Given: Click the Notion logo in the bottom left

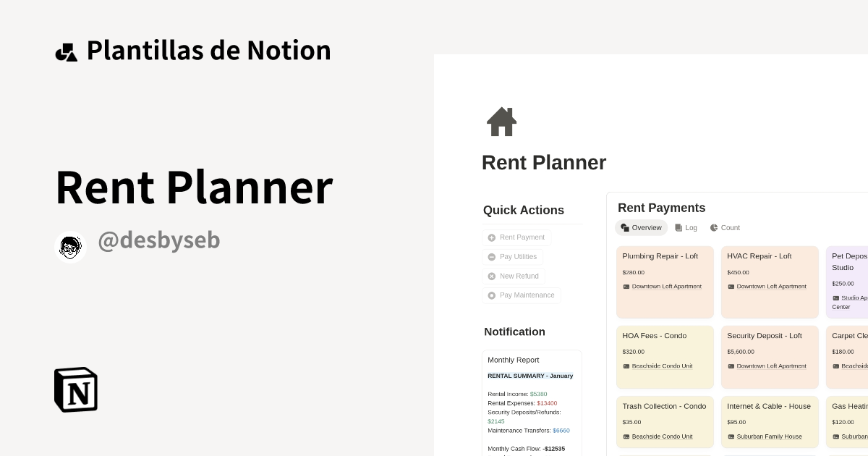Looking at the screenshot, I should click(x=75, y=389).
